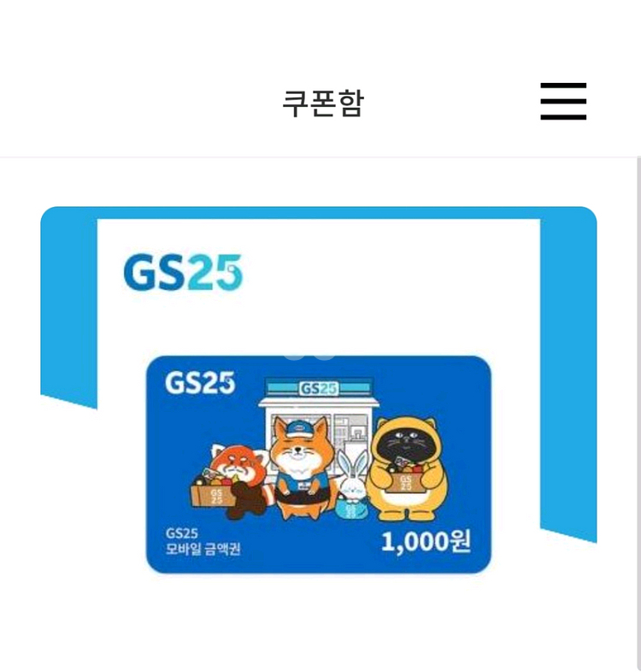
Task: Click the vertical scrollbar on the right edge
Action: pos(638,414)
